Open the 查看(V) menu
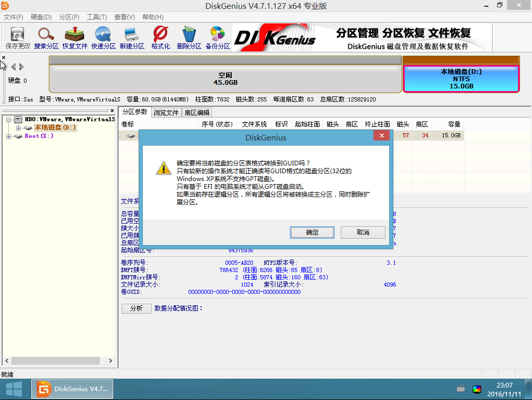532x400 pixels. click(125, 17)
